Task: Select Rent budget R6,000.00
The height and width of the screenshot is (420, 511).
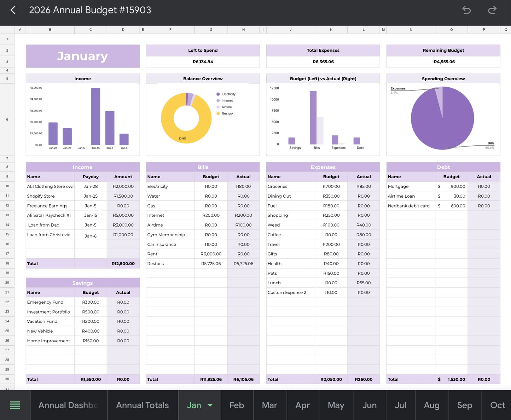Action: pos(211,254)
